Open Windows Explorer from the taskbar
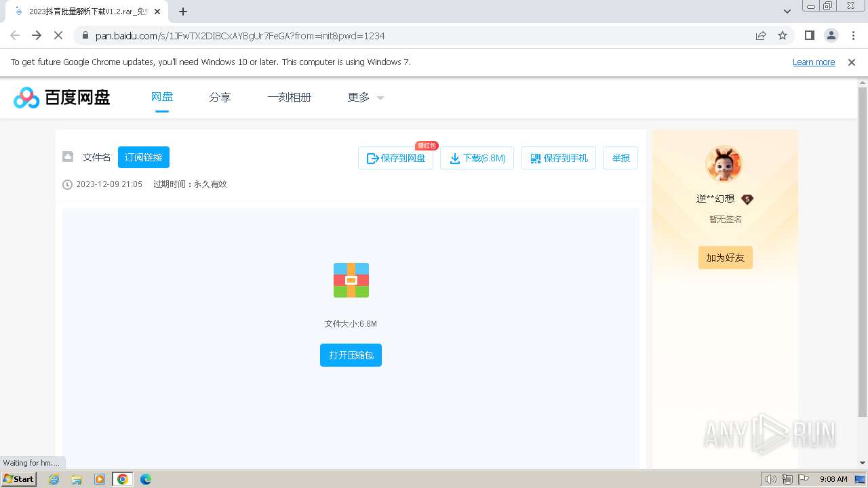 [x=77, y=479]
